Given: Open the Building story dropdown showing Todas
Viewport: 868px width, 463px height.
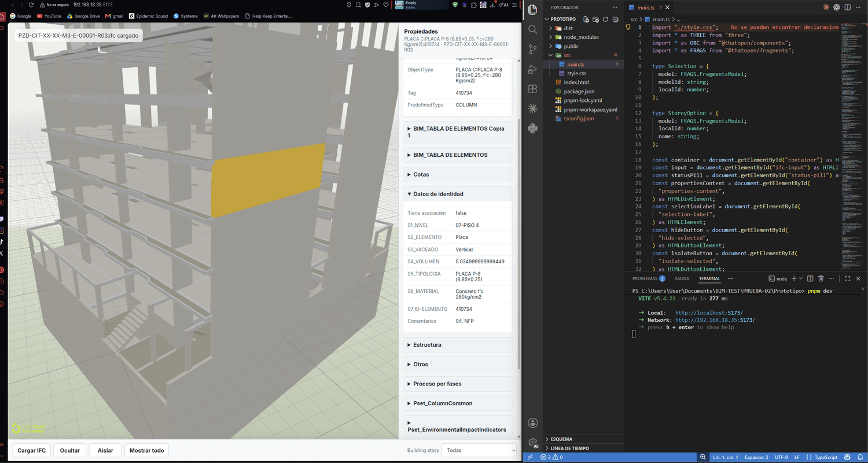Looking at the screenshot, I should point(479,450).
